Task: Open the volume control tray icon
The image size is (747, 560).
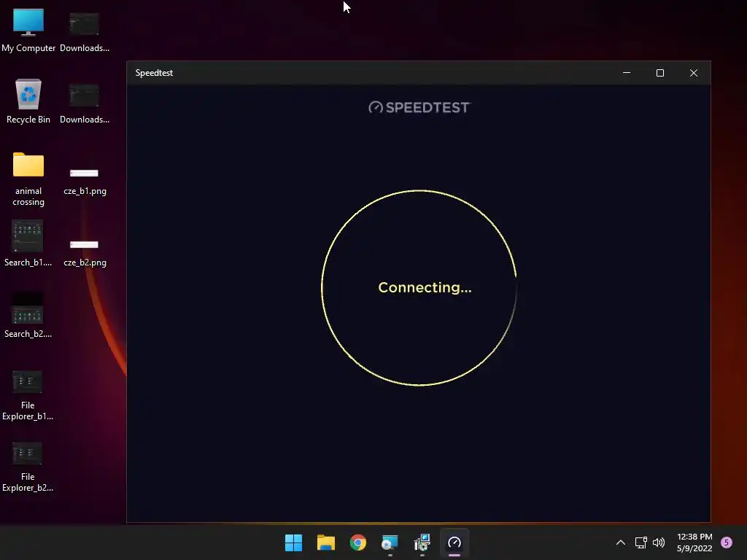Action: (x=659, y=542)
